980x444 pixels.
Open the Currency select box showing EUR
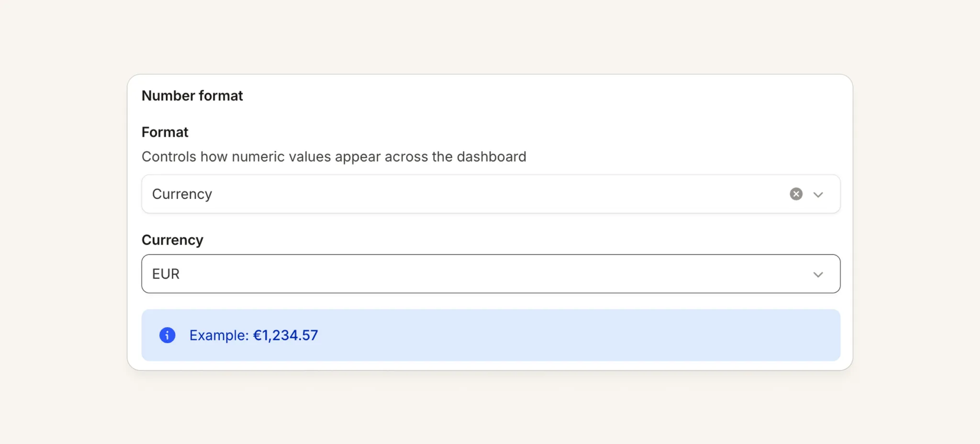[x=491, y=274]
